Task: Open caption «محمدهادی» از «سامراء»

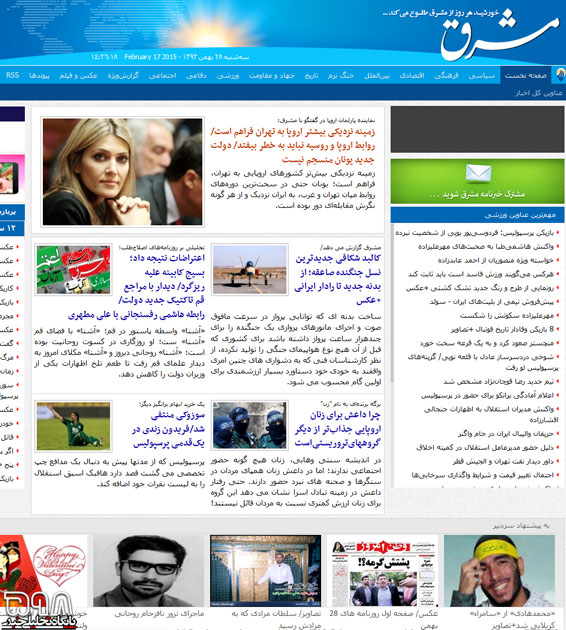Action: [x=513, y=619]
